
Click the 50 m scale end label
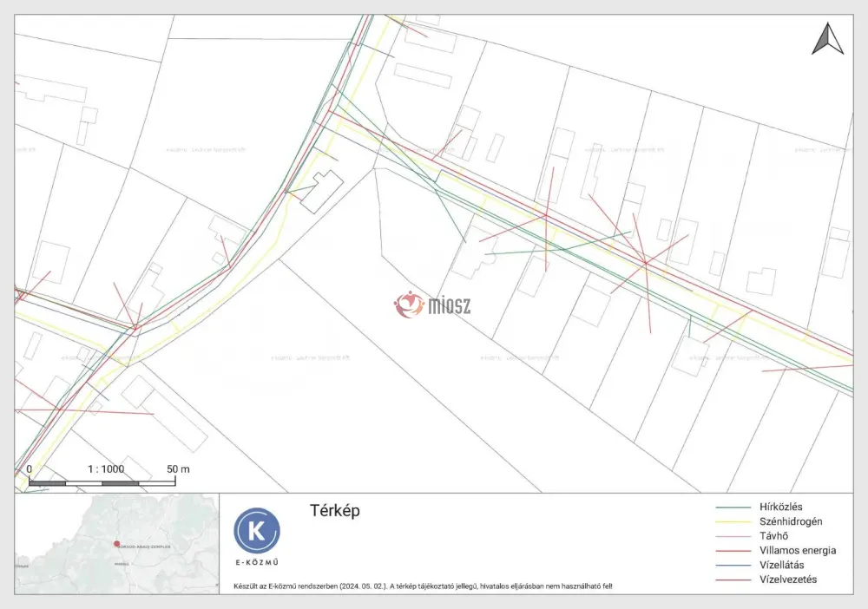point(178,469)
